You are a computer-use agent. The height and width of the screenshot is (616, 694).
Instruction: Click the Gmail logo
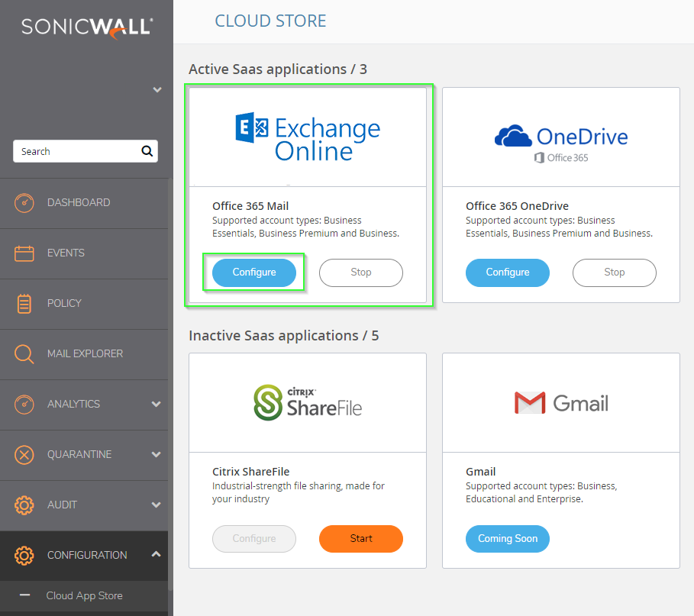pyautogui.click(x=561, y=403)
